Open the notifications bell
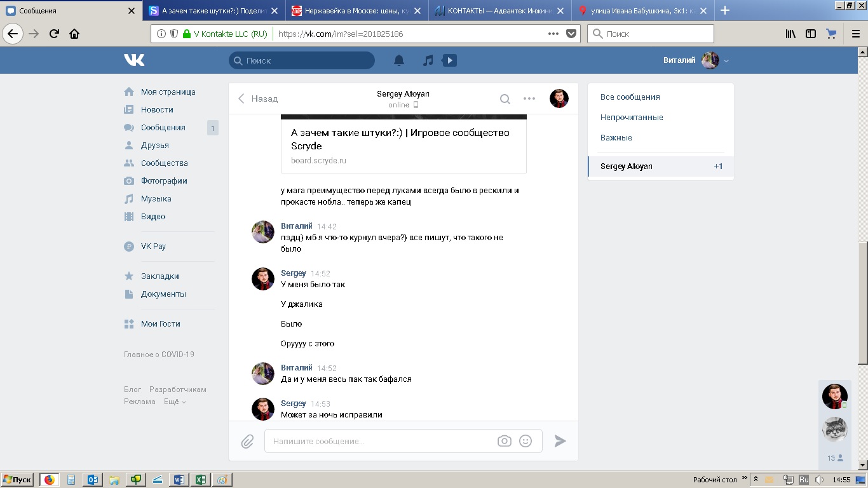This screenshot has height=488, width=868. coord(399,60)
